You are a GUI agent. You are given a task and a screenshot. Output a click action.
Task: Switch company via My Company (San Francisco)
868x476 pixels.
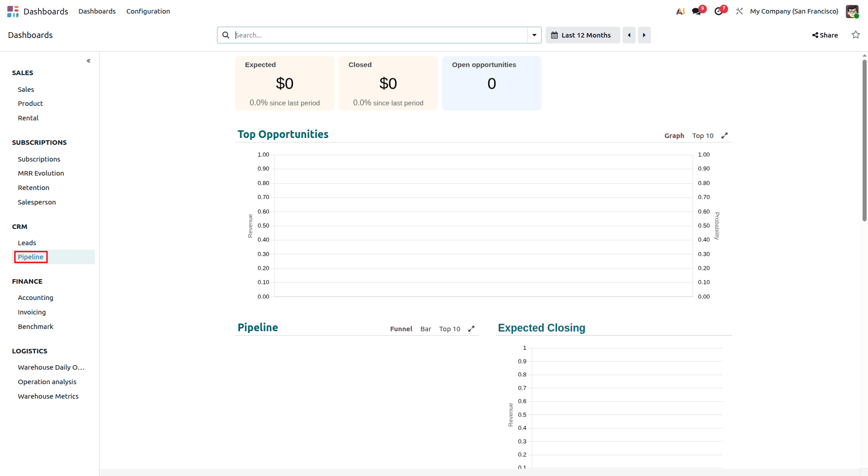pyautogui.click(x=794, y=11)
